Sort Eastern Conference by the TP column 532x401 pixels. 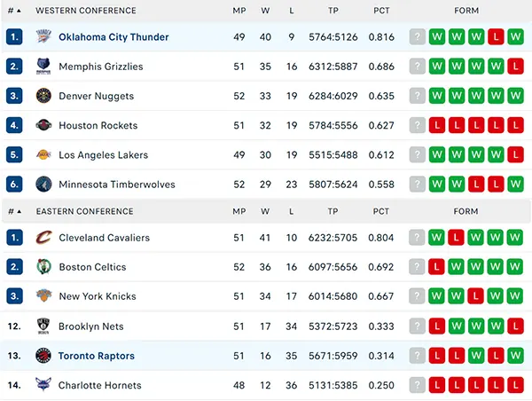[332, 211]
